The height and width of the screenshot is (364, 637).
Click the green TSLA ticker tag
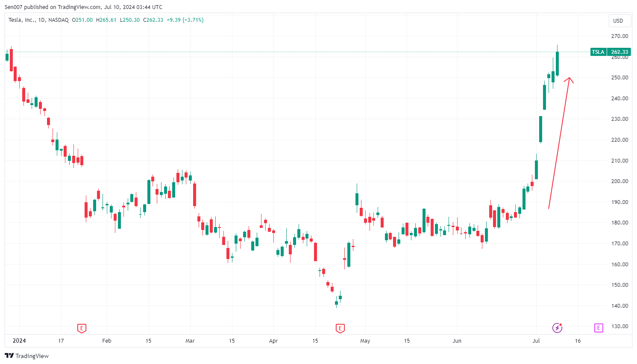tap(598, 52)
